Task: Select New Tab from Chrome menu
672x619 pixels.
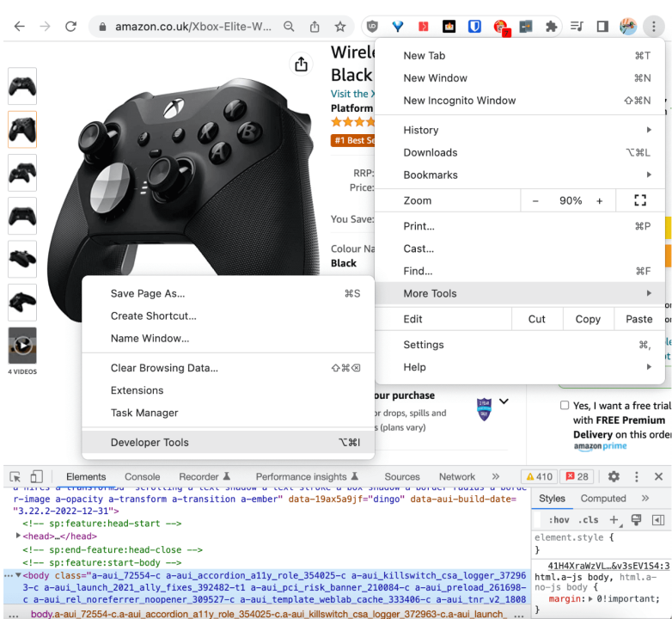Action: coord(520,56)
